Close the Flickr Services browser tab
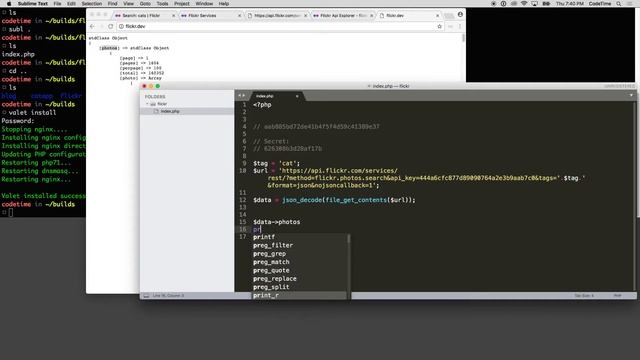The height and width of the screenshot is (360, 640). tap(240, 16)
